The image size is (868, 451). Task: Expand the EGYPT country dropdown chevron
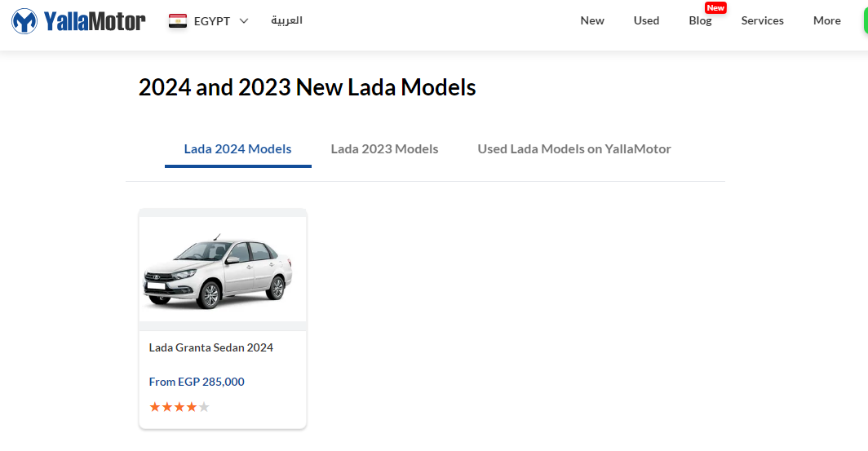[244, 21]
